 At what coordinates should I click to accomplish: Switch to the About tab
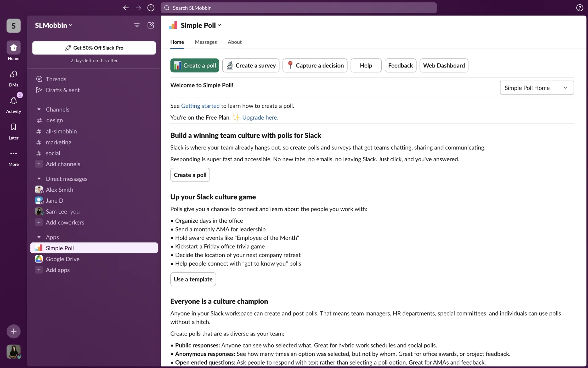coord(234,42)
